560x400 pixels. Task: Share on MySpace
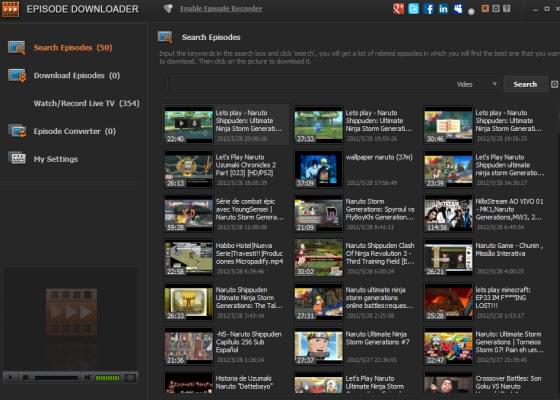point(458,9)
